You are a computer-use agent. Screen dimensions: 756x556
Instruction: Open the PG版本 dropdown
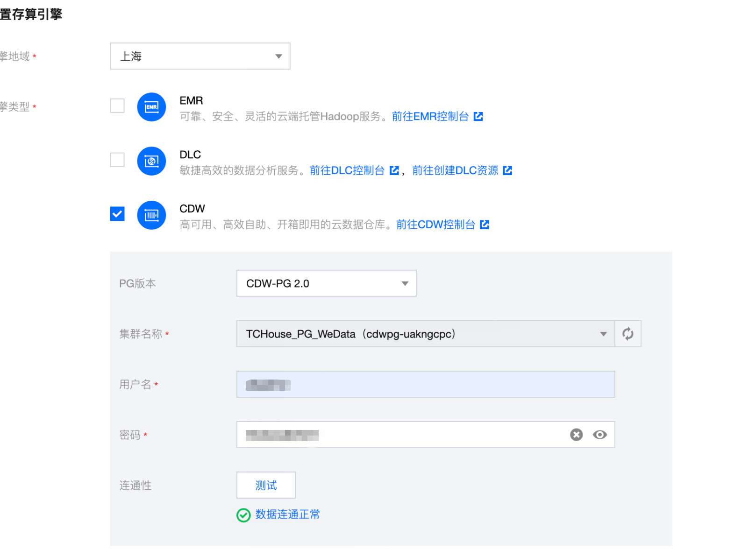(326, 283)
